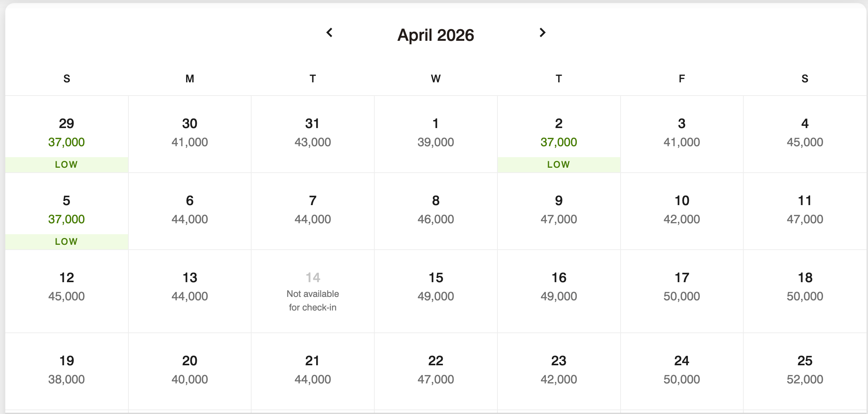Click the unavailable April 14 date

pos(313,291)
